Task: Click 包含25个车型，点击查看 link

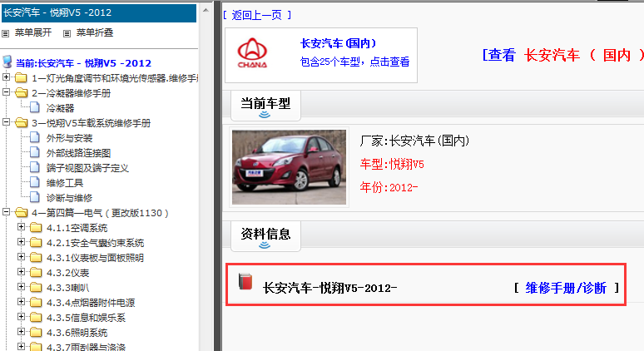Action: pos(354,62)
